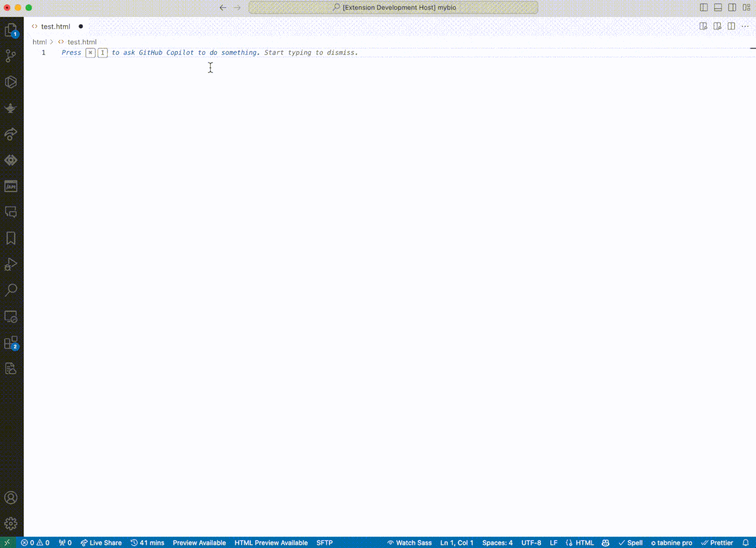756x548 pixels.
Task: Click Ln 1, Col 1 to go to line
Action: point(457,542)
